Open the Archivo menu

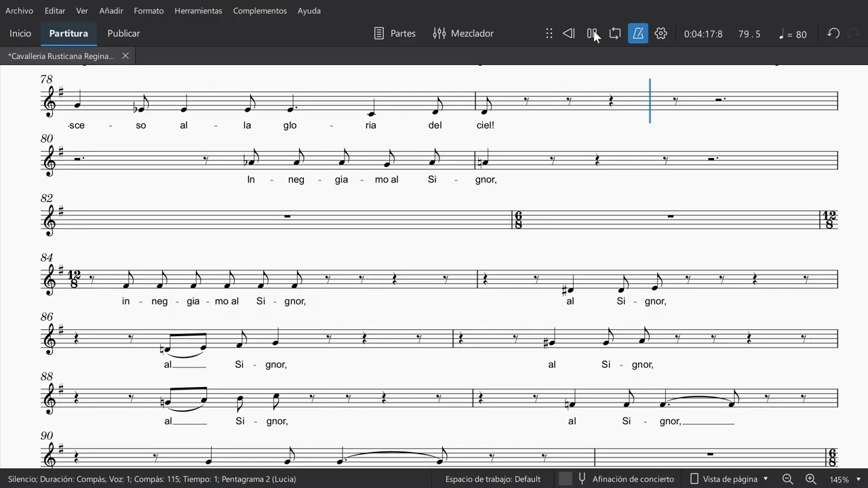(x=19, y=11)
